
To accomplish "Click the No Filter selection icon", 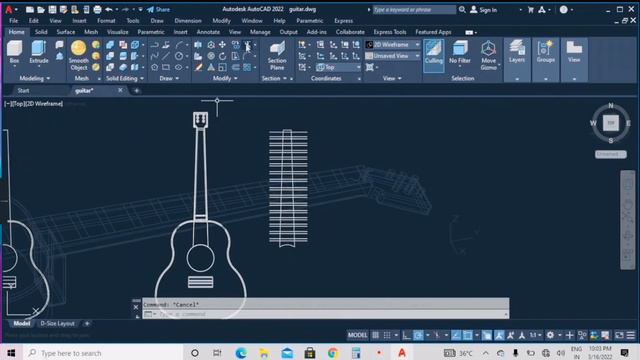I will pyautogui.click(x=460, y=52).
